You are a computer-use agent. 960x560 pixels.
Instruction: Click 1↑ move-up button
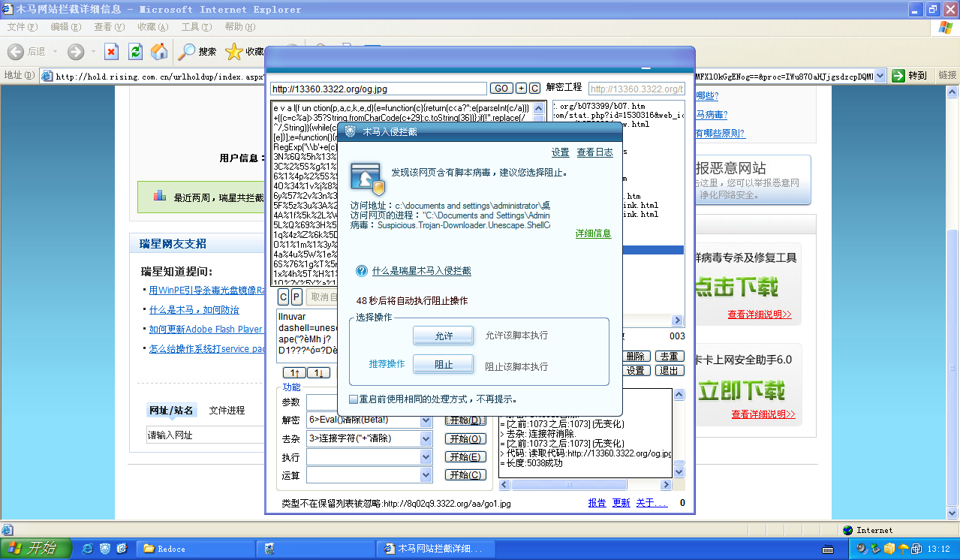(x=294, y=373)
